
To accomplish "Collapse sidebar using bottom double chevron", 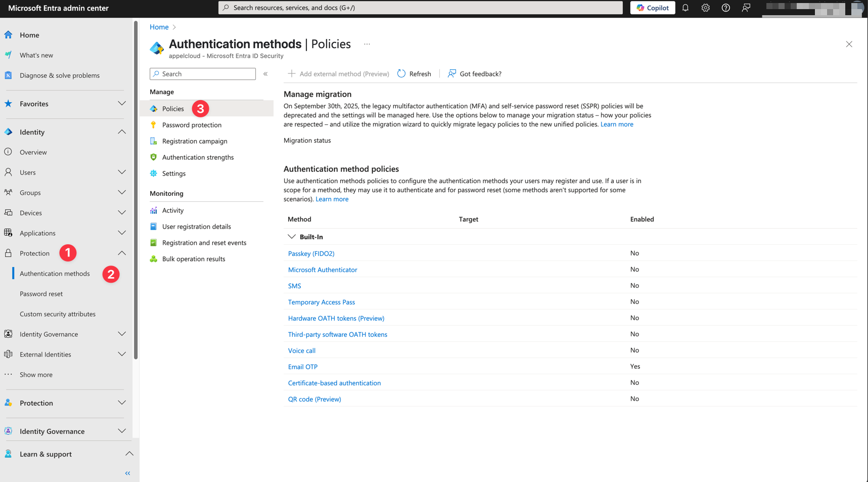I will pos(128,473).
